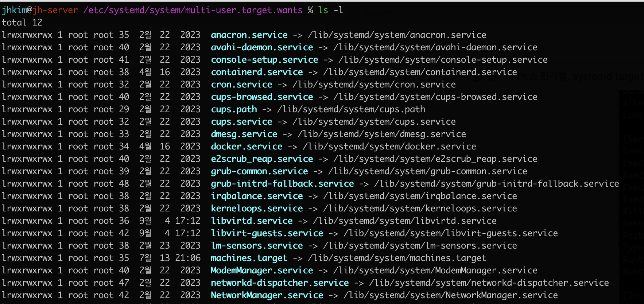This screenshot has height=304, width=644.
Task: Click target path /lib/systemd/system/grub-common.service
Action: [428, 171]
